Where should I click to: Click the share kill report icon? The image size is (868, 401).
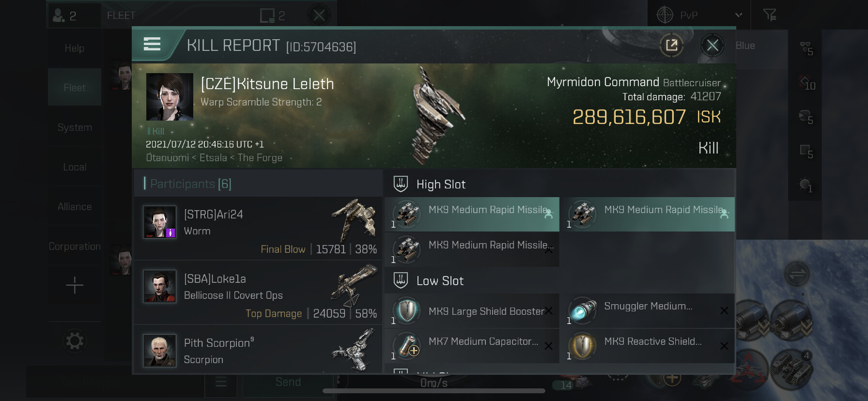(x=671, y=46)
